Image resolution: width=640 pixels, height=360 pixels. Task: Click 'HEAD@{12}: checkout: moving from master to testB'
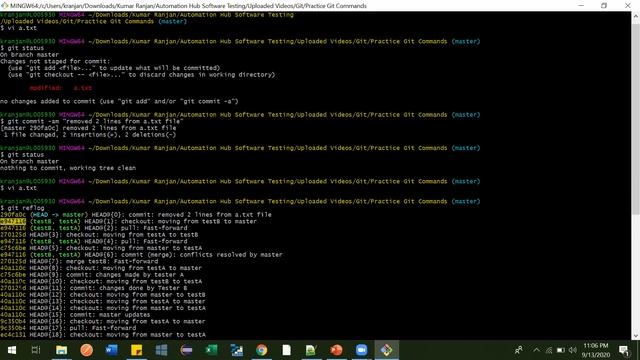click(118, 295)
